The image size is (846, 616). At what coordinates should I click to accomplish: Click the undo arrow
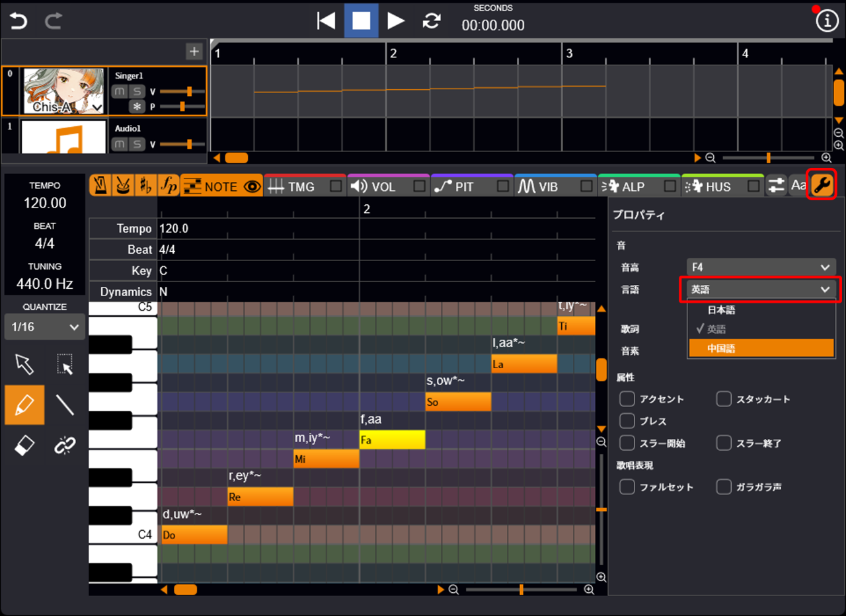(19, 21)
